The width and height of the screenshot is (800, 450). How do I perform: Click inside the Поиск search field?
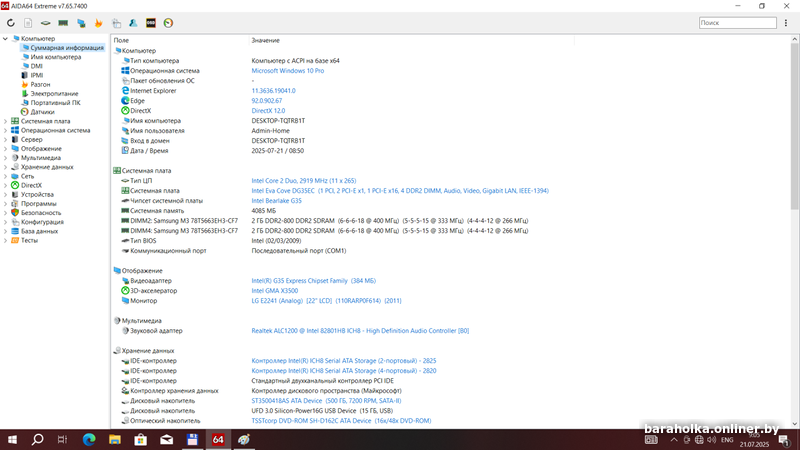click(737, 23)
